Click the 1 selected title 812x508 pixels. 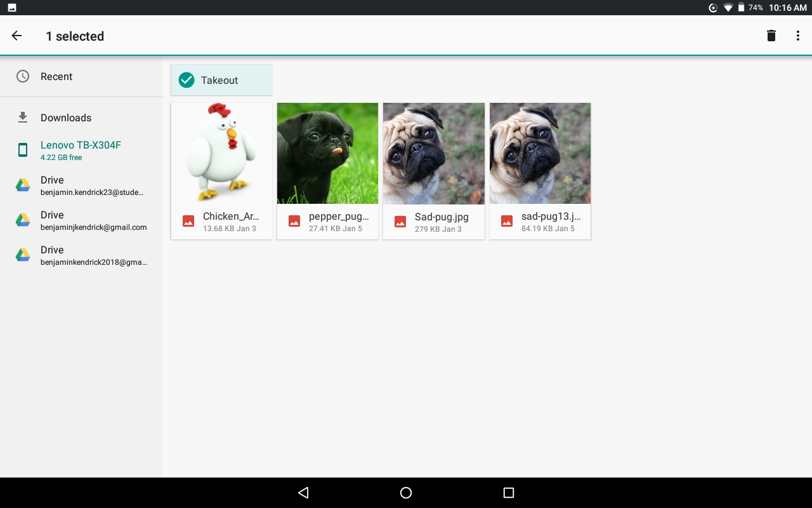75,36
